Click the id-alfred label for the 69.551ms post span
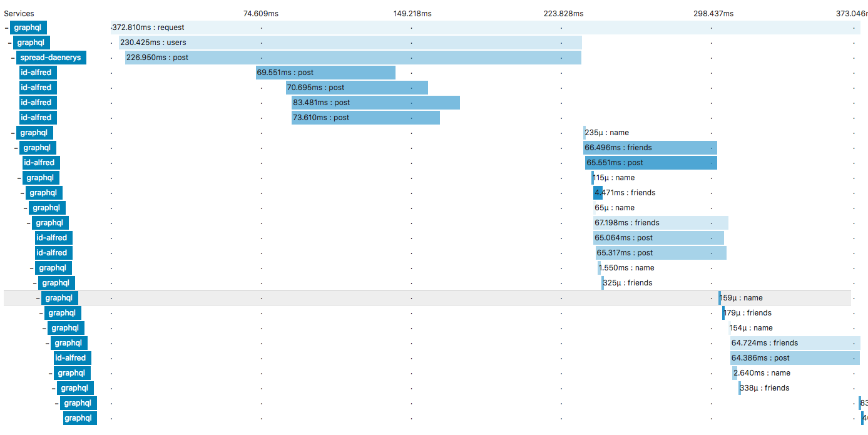868x435 pixels. pos(38,73)
